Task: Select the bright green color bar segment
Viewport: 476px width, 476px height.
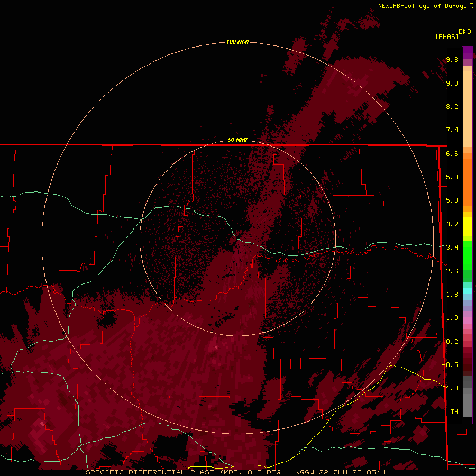Action: coord(467,255)
